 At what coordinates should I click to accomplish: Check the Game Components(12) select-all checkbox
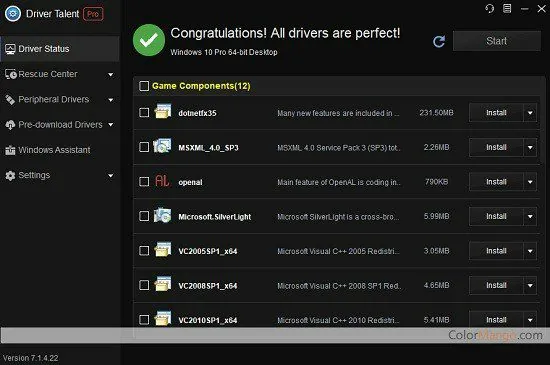coord(144,86)
